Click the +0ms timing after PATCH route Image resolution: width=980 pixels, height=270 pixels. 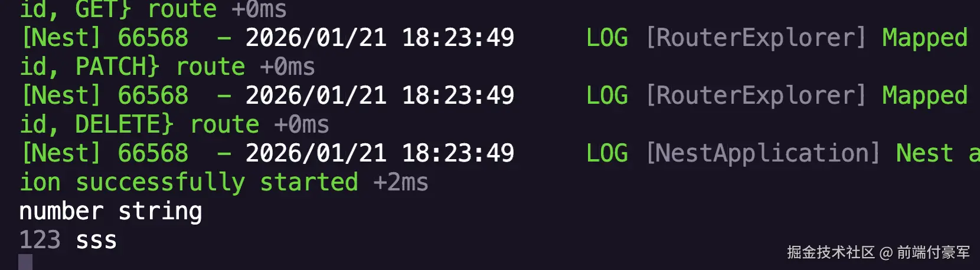coord(288,67)
